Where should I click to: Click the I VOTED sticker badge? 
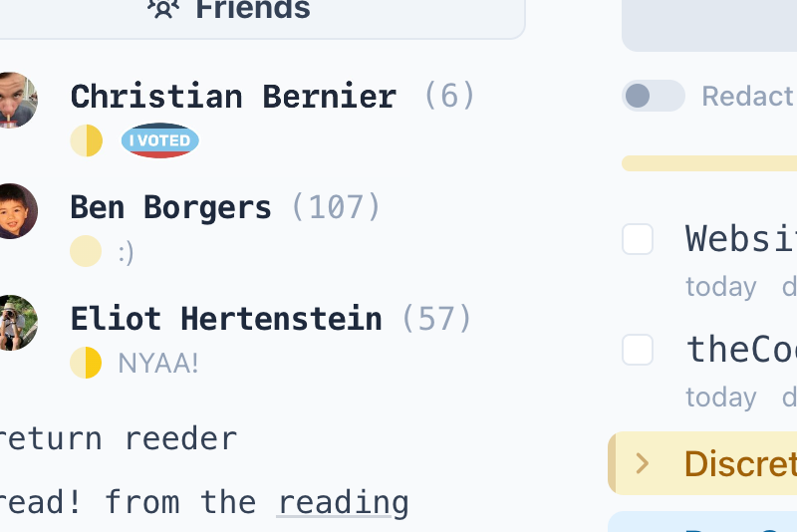pos(160,140)
